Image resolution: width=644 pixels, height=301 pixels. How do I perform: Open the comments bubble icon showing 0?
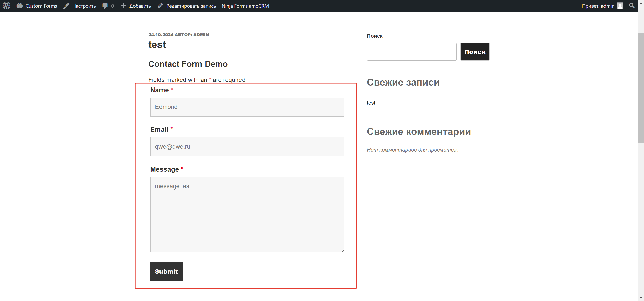(105, 6)
